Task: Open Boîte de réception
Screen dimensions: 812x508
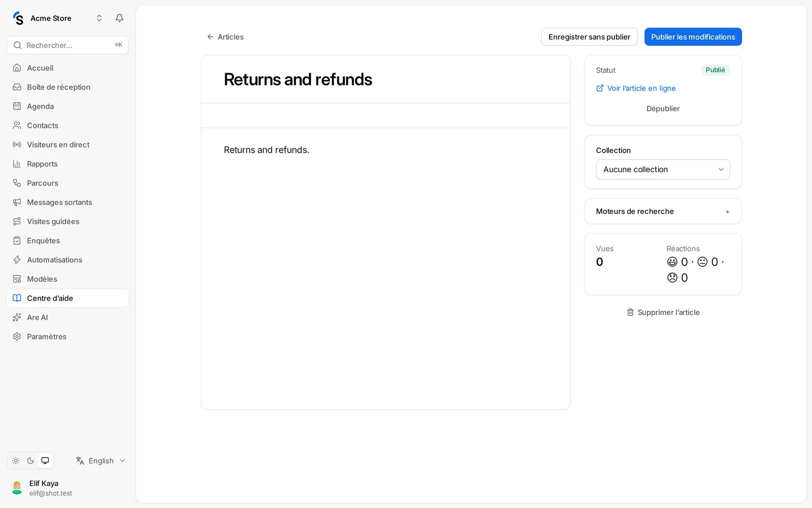Action: click(67, 87)
